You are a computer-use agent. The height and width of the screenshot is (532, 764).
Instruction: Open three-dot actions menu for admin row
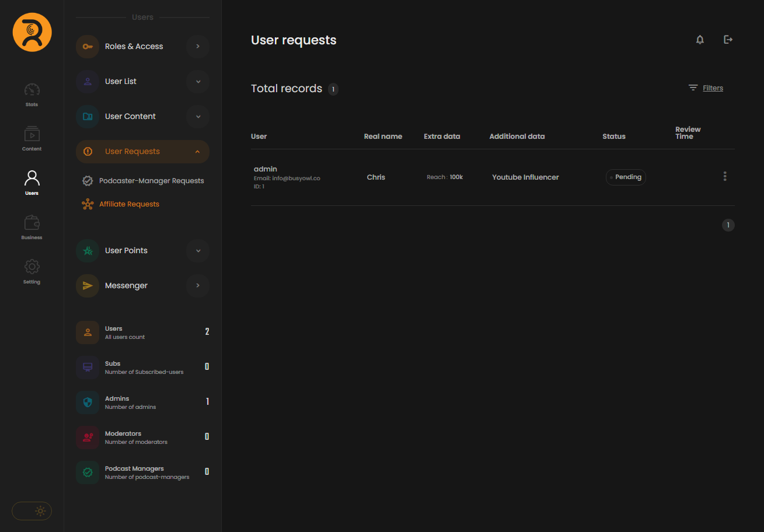click(725, 176)
